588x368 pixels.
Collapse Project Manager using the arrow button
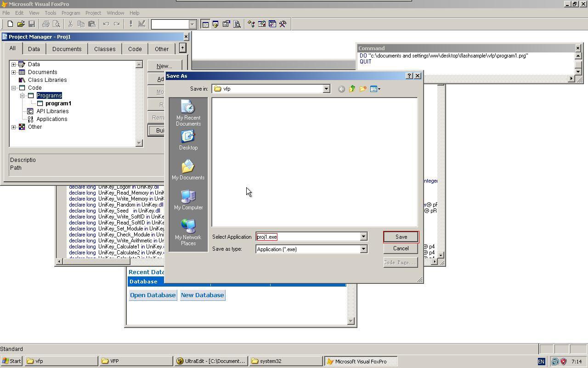point(182,48)
